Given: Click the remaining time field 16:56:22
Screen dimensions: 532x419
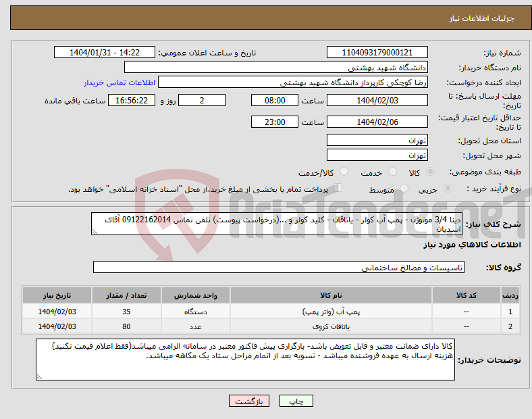Looking at the screenshot, I should click(132, 100).
